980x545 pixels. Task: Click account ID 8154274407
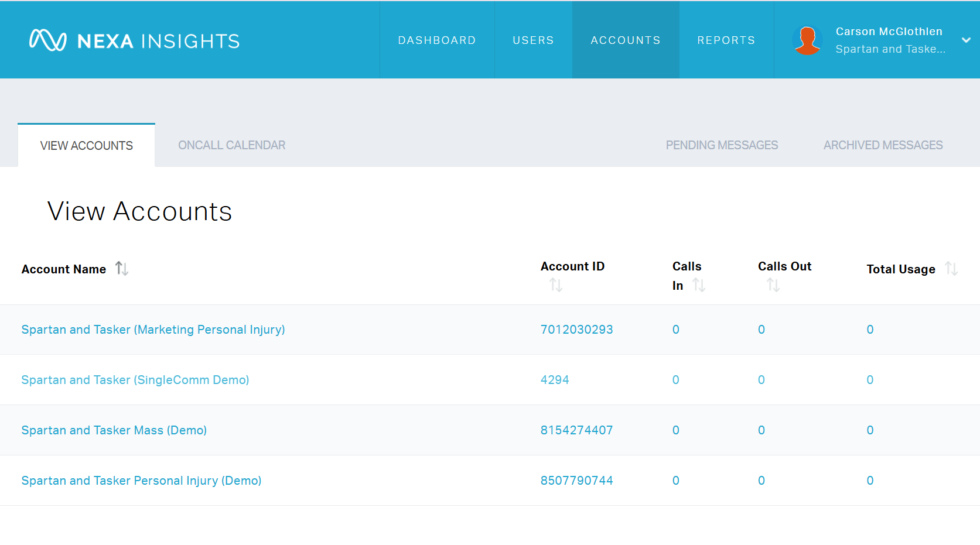click(x=576, y=430)
